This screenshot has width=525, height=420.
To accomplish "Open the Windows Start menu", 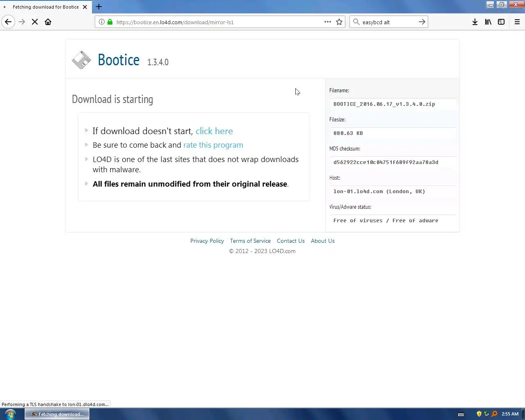I will click(x=10, y=414).
